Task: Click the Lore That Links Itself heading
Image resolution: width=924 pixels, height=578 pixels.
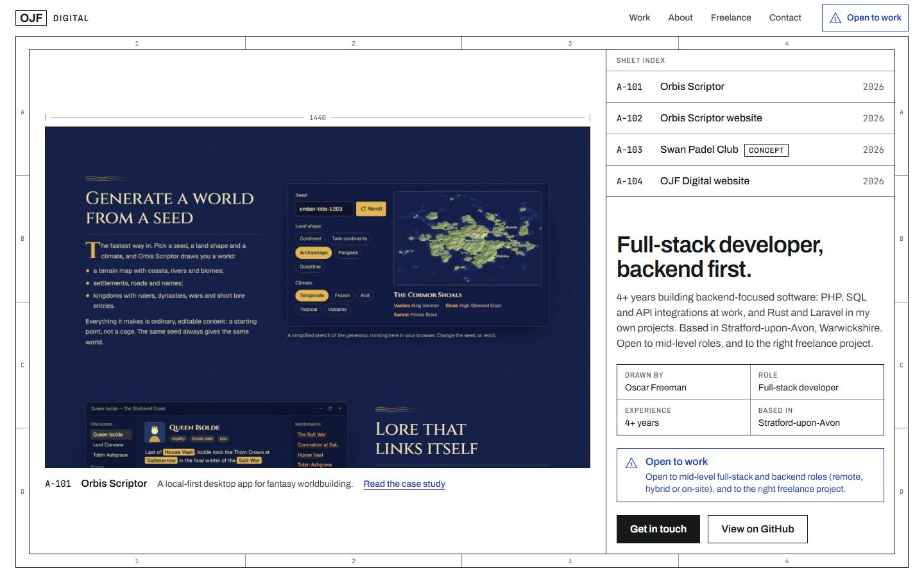Action: 427,439
